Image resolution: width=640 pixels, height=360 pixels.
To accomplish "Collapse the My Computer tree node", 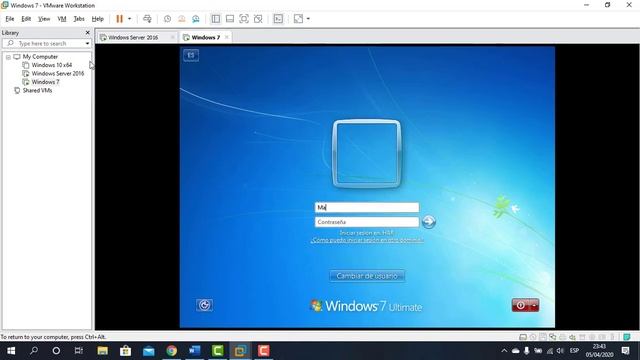I will pos(8,57).
